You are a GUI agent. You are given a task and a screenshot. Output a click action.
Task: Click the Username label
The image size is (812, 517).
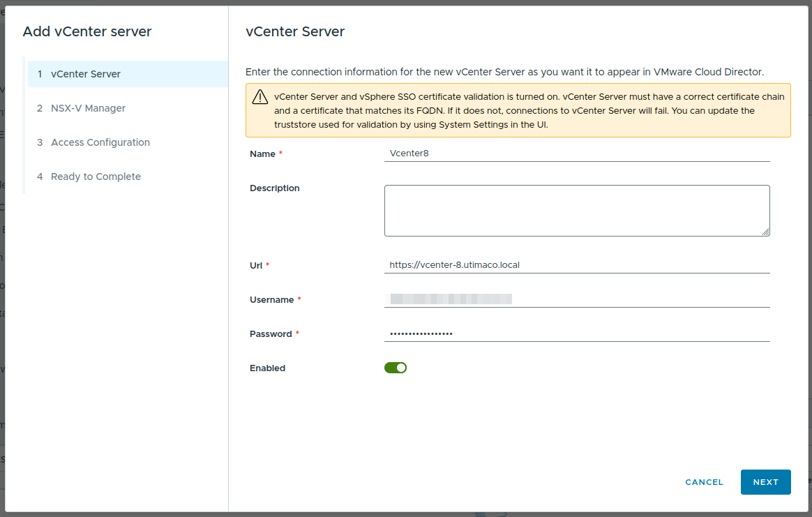point(272,299)
